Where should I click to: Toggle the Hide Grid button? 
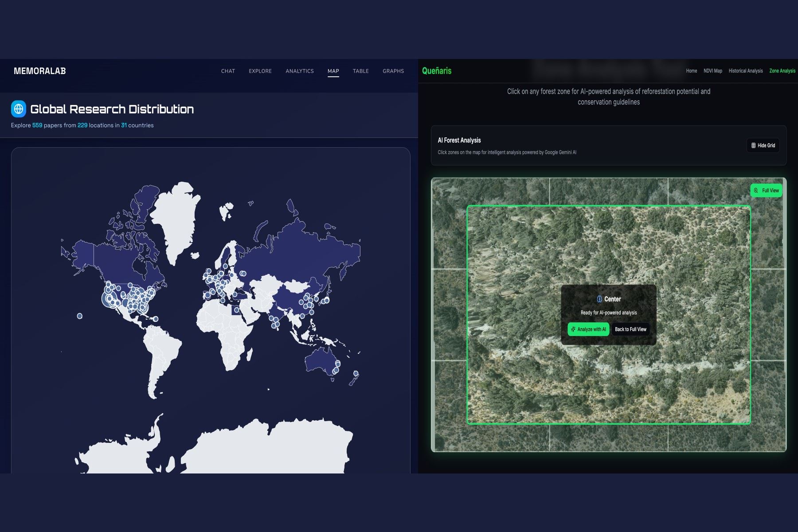[x=763, y=145]
